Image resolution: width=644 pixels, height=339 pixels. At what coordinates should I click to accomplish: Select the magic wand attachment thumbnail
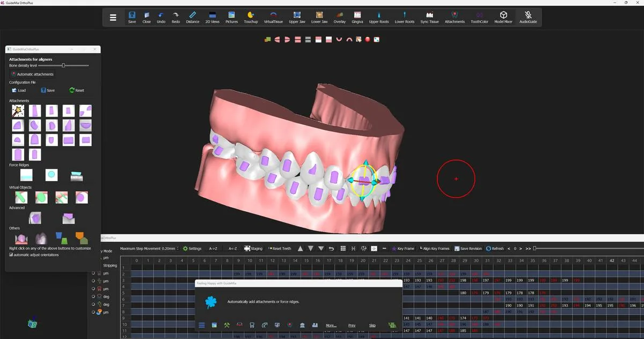[18, 111]
